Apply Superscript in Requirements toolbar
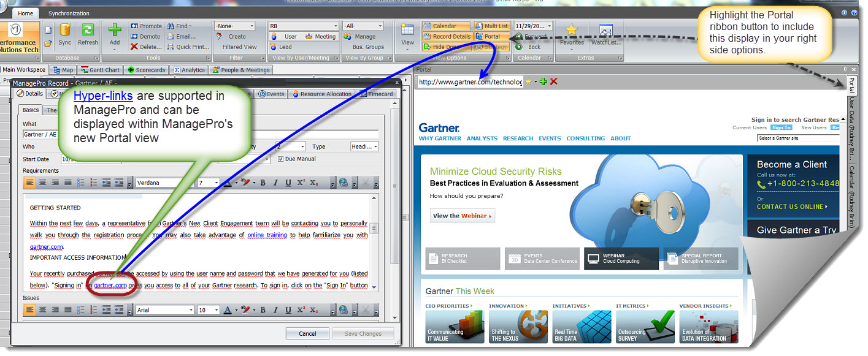The height and width of the screenshot is (356, 868). 301,183
